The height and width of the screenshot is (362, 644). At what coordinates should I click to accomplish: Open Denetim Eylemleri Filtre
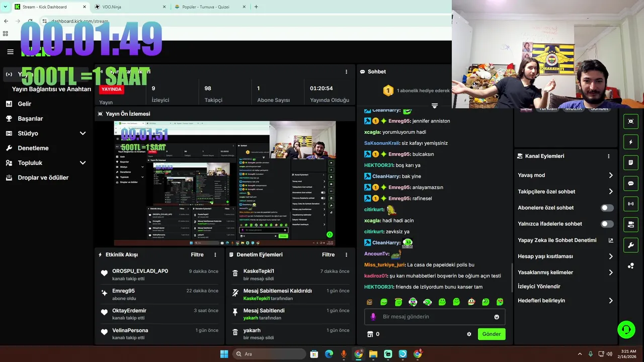[x=329, y=255]
